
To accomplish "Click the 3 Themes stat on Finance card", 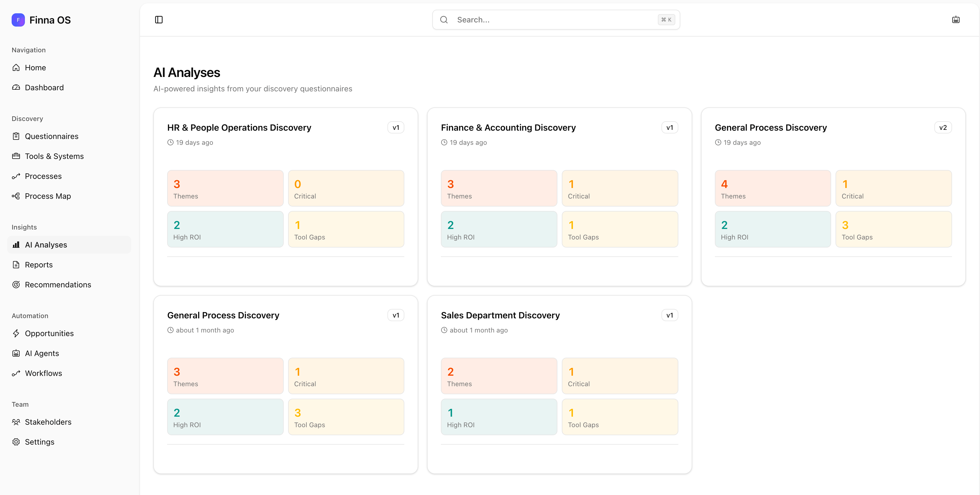I will coord(499,188).
